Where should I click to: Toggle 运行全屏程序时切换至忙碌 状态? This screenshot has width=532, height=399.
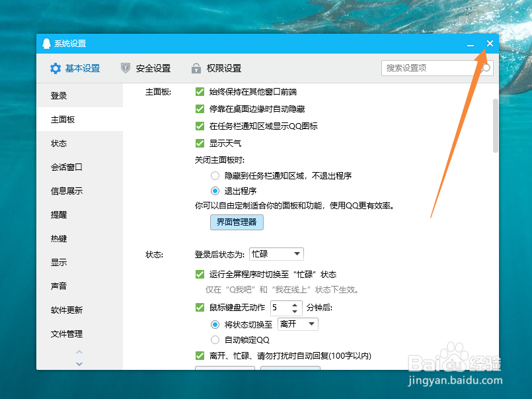coord(200,273)
